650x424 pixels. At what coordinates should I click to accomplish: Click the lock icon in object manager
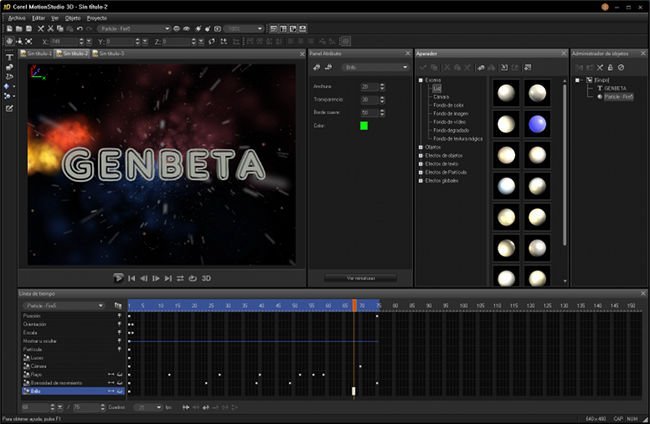click(610, 67)
